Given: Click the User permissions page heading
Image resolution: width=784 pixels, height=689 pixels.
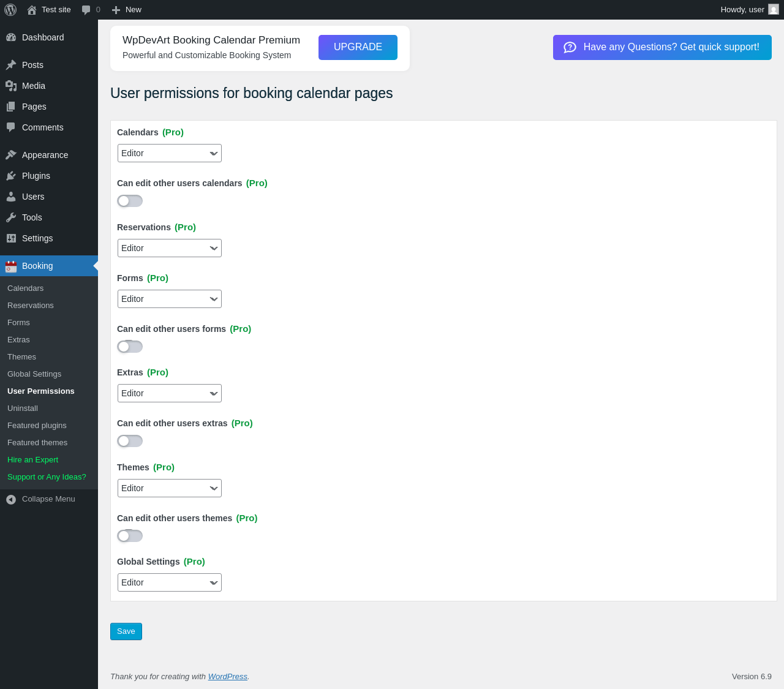Looking at the screenshot, I should [252, 93].
